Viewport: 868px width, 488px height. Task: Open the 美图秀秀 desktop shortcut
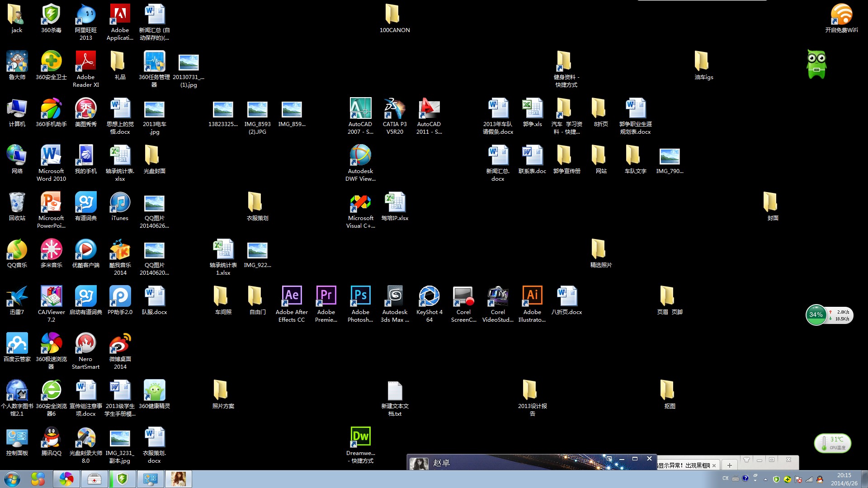85,112
